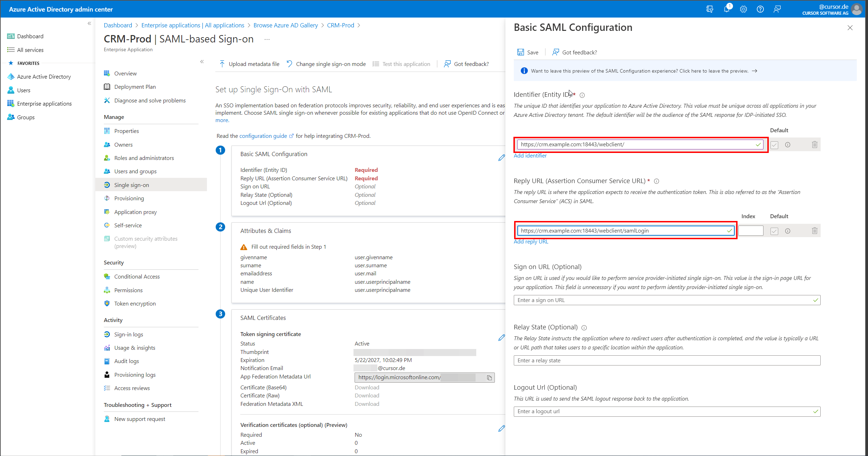Click the Save disk icon
Viewport: 868px width, 456px height.
(x=521, y=52)
